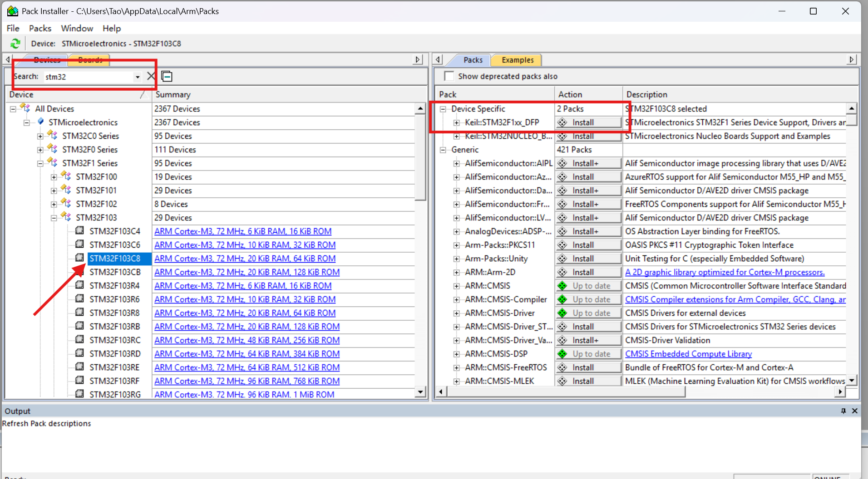Screen dimensions: 868x479
Task: Select the STM32F103R6 chip icon
Action: point(79,298)
